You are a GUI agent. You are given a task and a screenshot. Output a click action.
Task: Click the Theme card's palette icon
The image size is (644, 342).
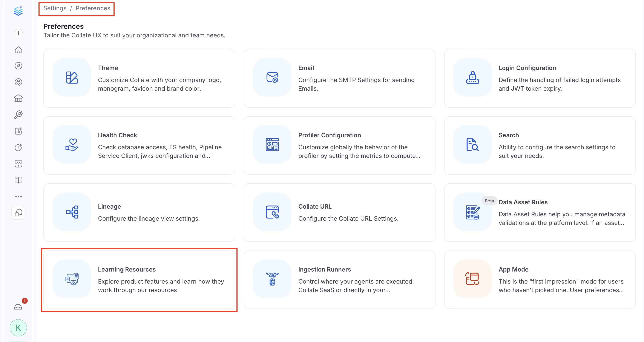[72, 77]
